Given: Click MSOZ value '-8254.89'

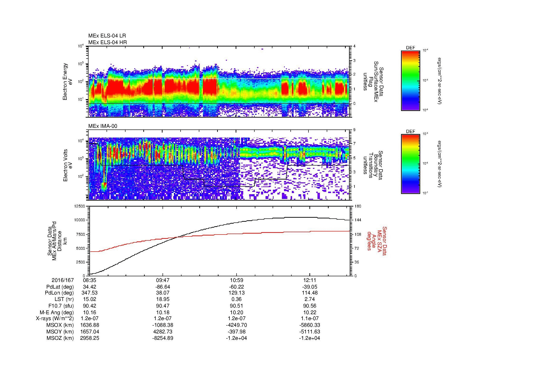Looking at the screenshot, I should pos(163,338).
